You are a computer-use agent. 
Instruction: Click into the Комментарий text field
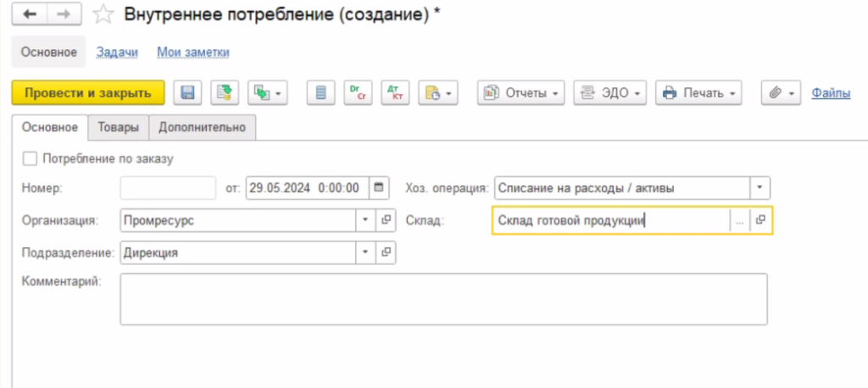pyautogui.click(x=443, y=298)
